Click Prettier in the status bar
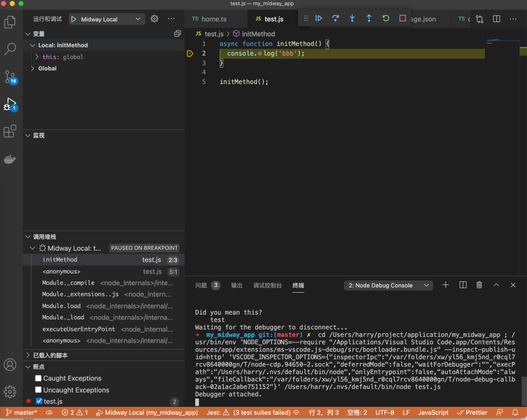The width and height of the screenshot is (527, 420). point(472,413)
